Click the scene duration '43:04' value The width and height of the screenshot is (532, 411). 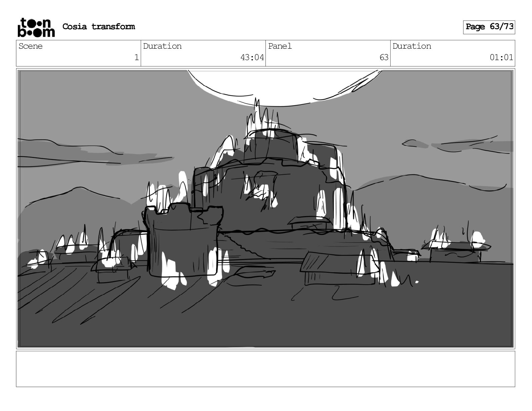252,57
